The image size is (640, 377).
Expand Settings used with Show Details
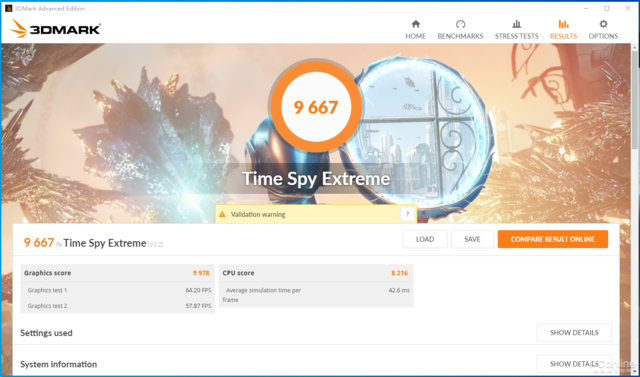(574, 333)
